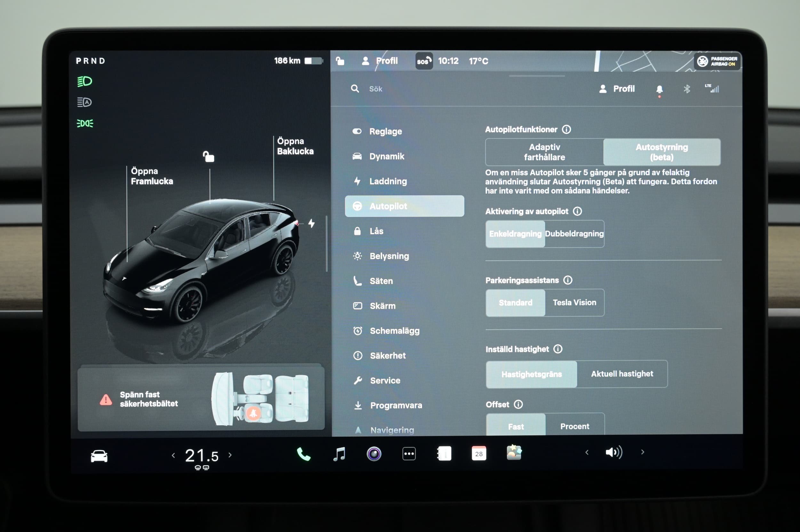Viewport: 800px width, 532px height.
Task: Tap the charge port lightning icon
Action: [311, 223]
